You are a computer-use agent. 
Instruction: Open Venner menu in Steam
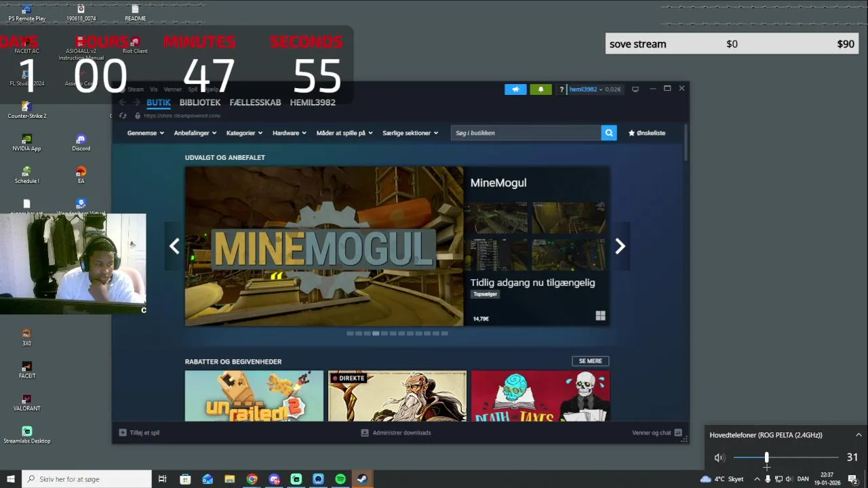tap(172, 89)
